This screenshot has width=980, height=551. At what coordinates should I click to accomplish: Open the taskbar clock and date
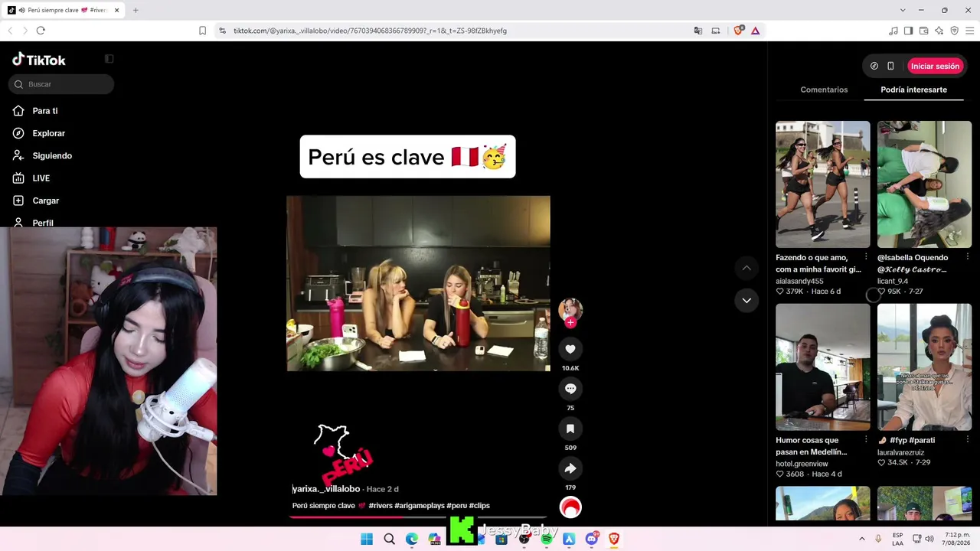(956, 539)
